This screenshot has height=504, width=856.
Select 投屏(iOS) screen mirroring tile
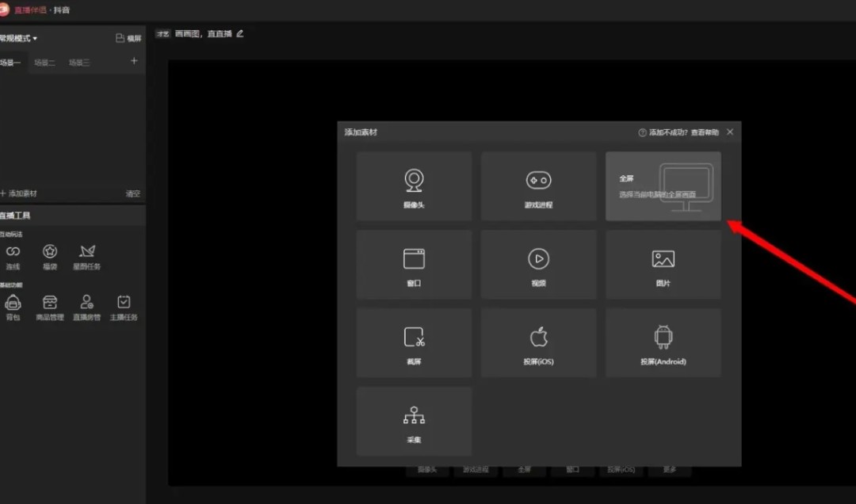click(538, 342)
